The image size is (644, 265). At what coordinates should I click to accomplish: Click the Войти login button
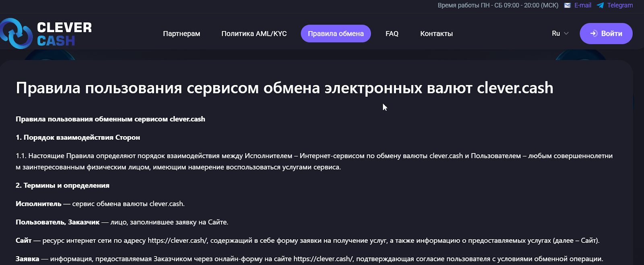coord(606,33)
